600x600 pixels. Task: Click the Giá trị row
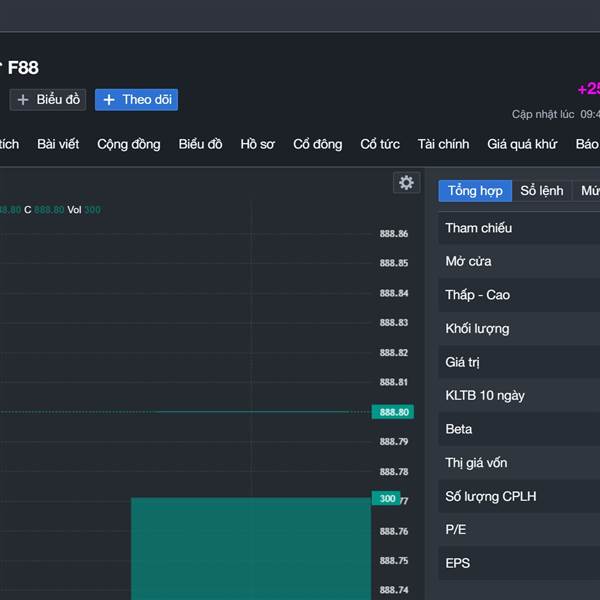coord(519,362)
